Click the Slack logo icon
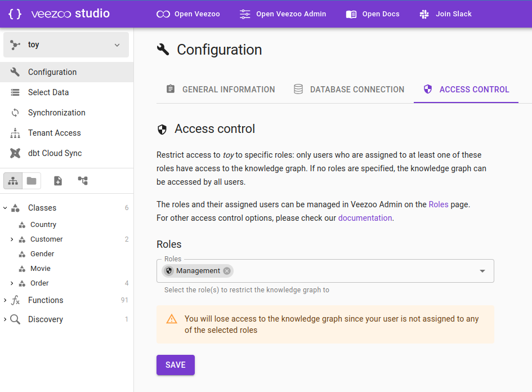Image resolution: width=532 pixels, height=392 pixels. (424, 14)
